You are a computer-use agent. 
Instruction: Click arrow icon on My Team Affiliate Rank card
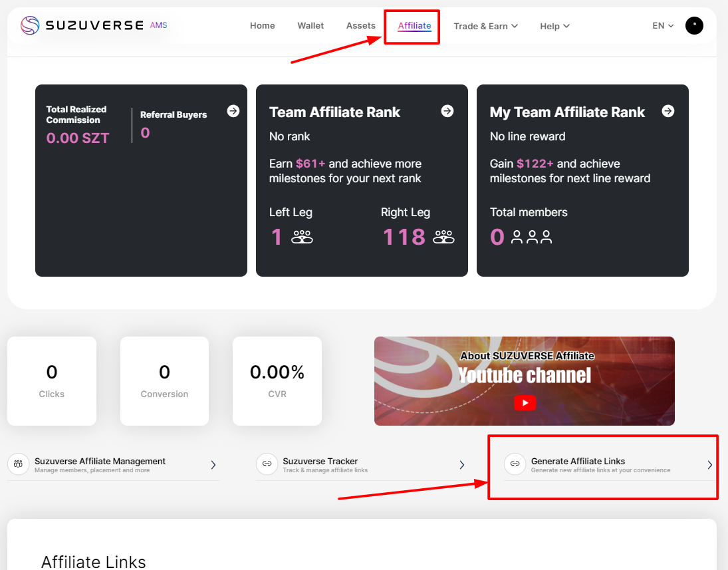point(668,111)
